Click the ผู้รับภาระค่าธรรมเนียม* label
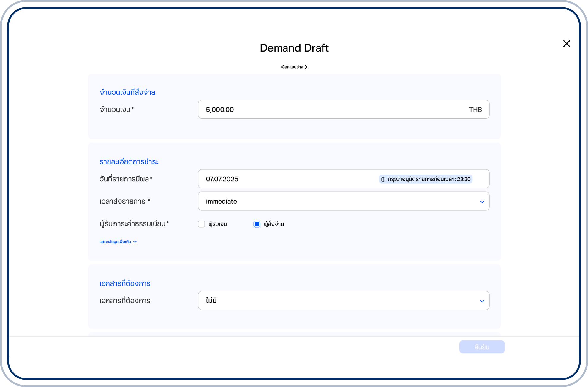 point(134,224)
